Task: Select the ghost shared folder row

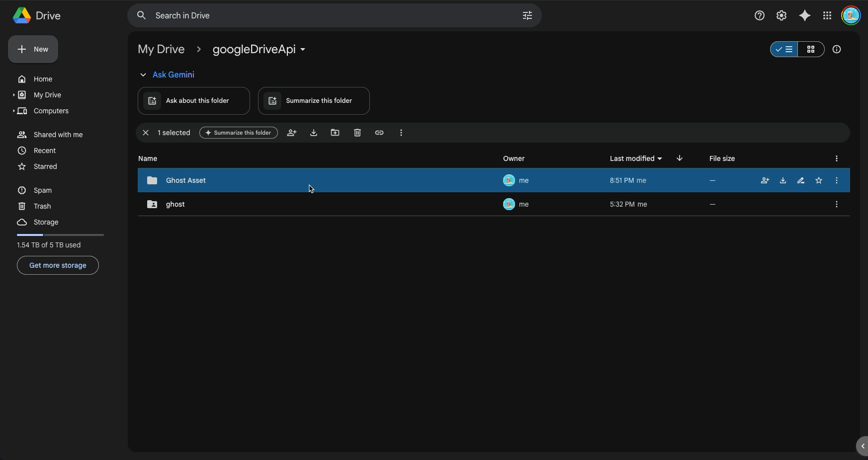Action: point(494,204)
